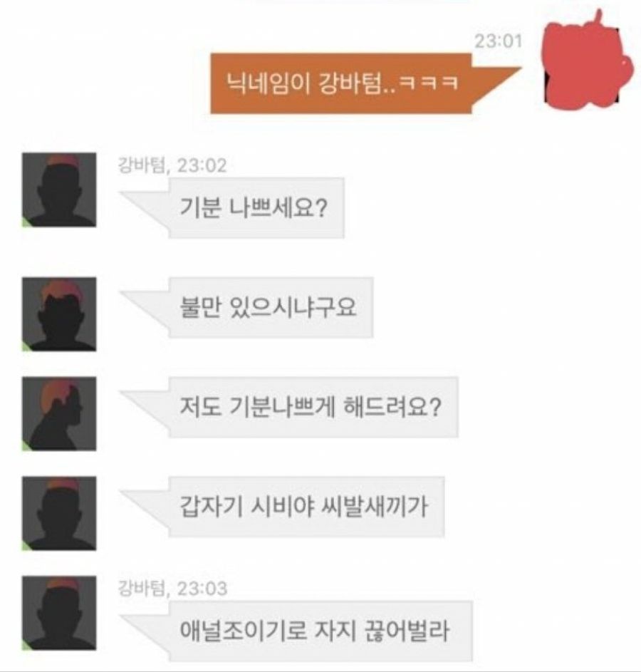Screen dimensions: 641x672
Task: Click the red scribbled-out profile picture
Action: click(x=588, y=63)
